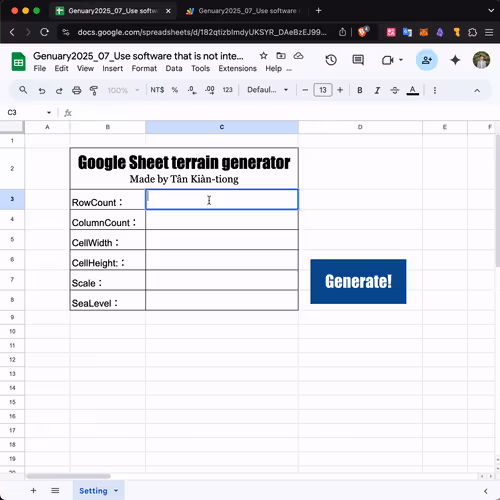This screenshot has width=500, height=500.
Task: Toggle italic formatting
Action: [x=377, y=90]
